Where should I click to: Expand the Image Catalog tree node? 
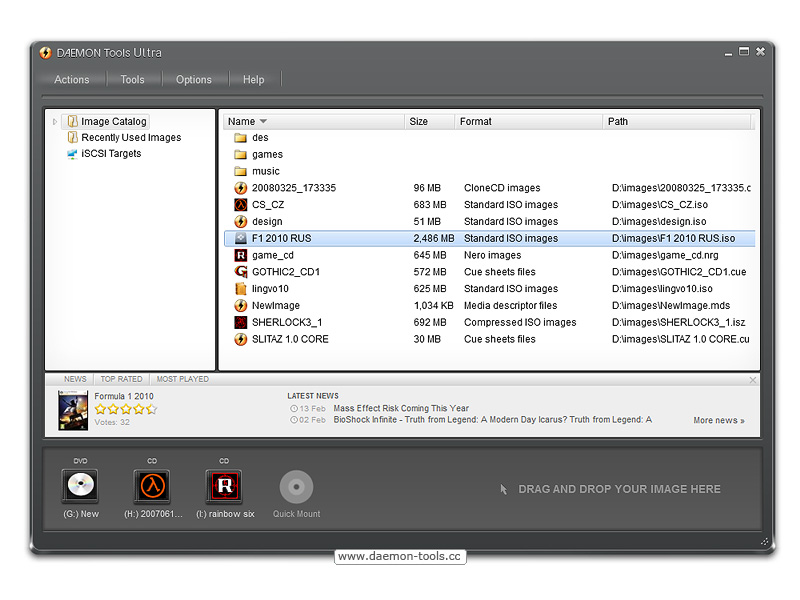click(55, 121)
